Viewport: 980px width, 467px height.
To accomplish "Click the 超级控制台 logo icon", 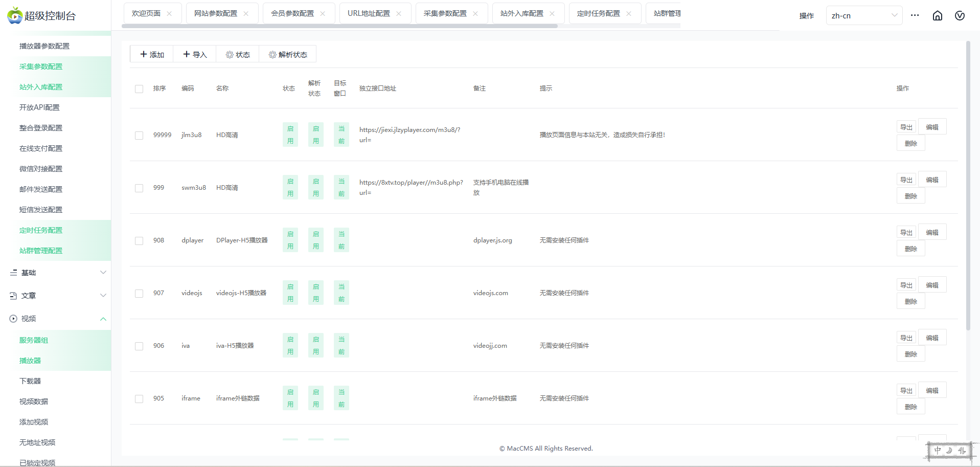I will 15,16.
